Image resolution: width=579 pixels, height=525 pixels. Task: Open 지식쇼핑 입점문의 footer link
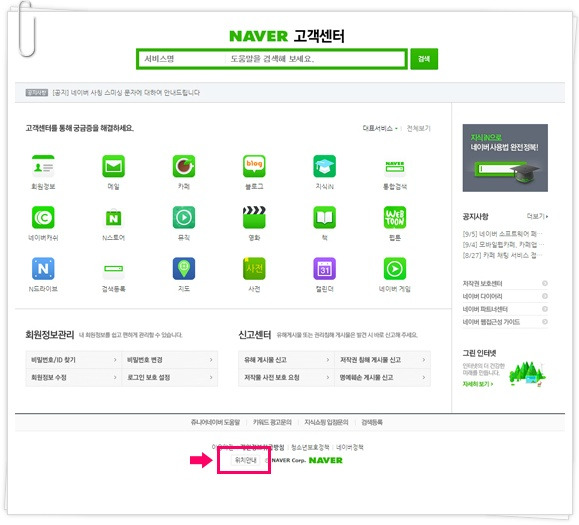(x=326, y=422)
